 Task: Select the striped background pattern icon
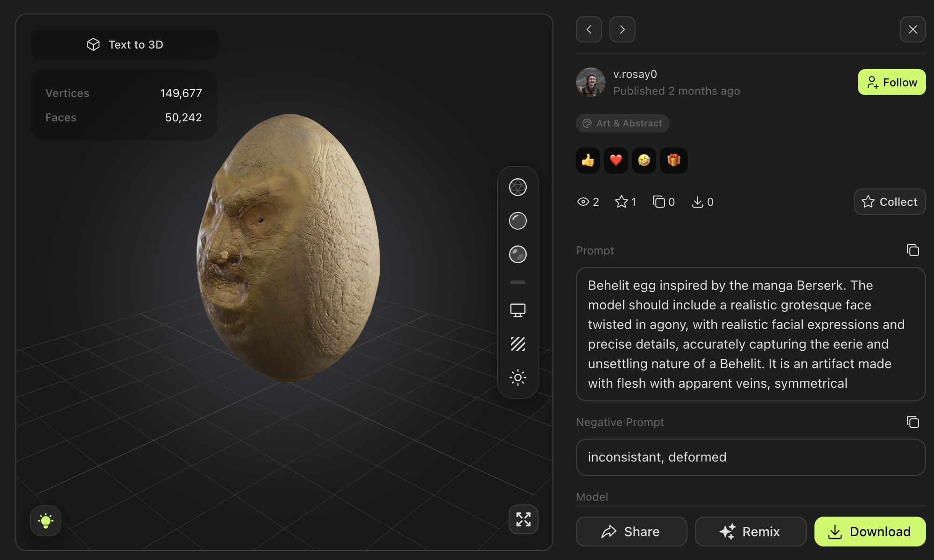[517, 344]
